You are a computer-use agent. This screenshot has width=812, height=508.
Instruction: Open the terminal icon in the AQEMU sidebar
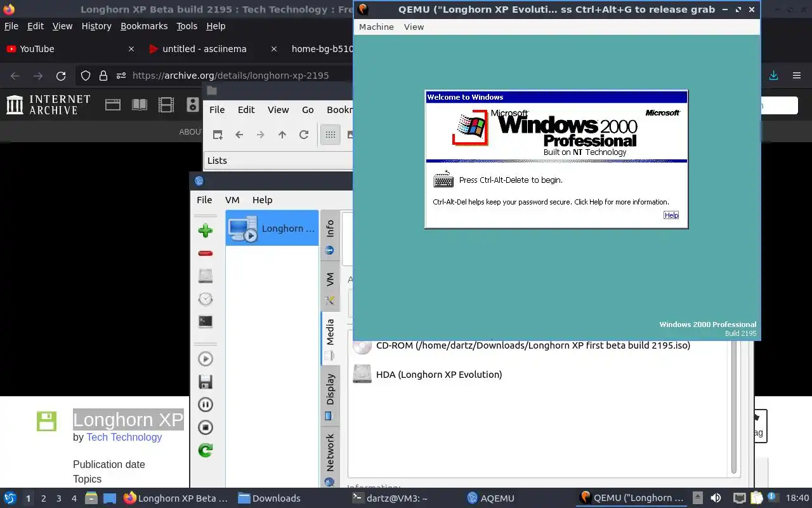tap(205, 321)
